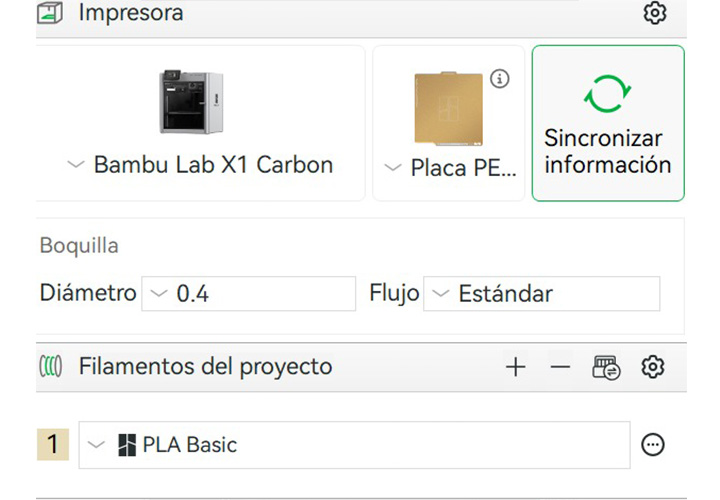The image size is (720, 500).
Task: Open the nozzle Diámetro 0.4 dropdown
Action: click(x=249, y=294)
